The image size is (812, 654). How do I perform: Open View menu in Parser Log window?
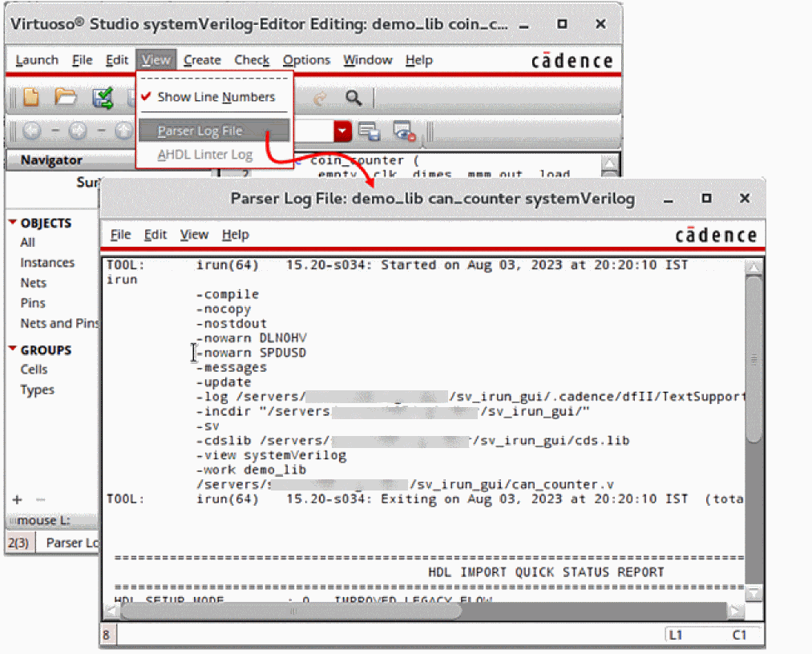pos(194,235)
